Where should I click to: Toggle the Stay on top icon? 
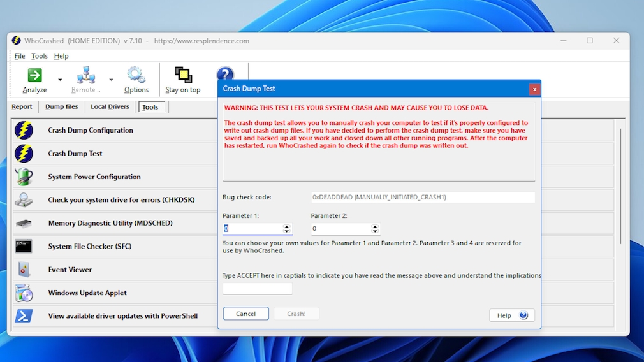183,76
